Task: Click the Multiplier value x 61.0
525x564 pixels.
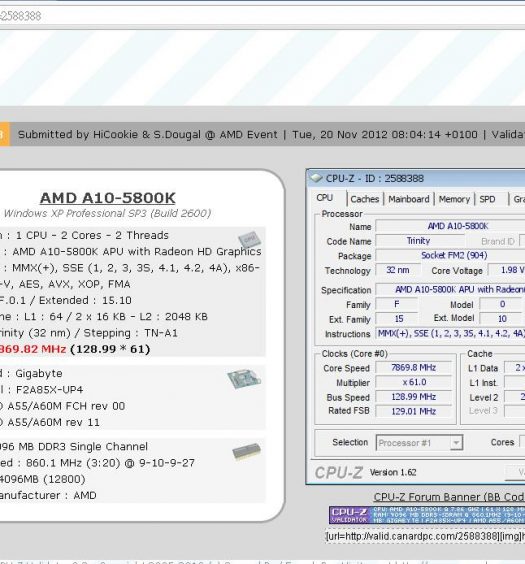Action: (x=414, y=382)
